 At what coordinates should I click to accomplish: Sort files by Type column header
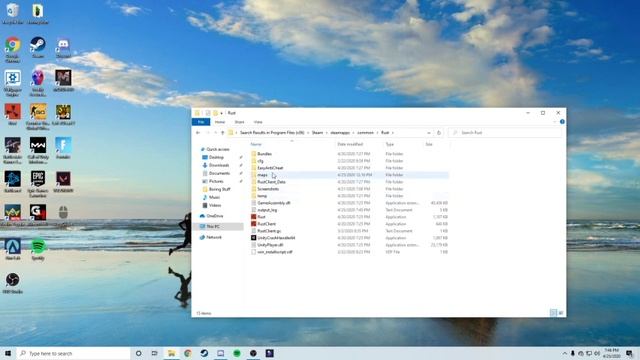[390, 144]
